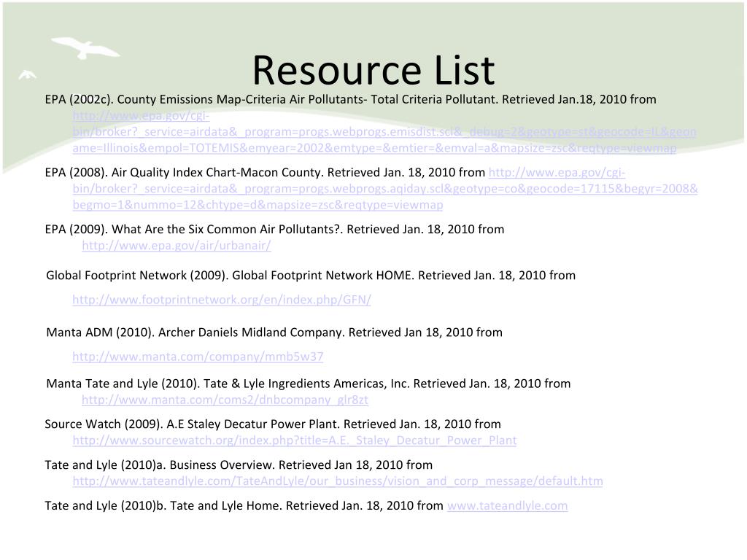Open the EPA 2002c county emissions map link
747x560 pixels.
(x=384, y=132)
